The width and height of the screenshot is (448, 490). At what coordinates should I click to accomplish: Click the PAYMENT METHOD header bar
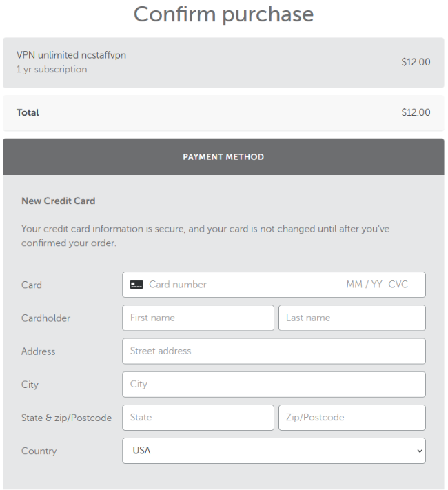tap(223, 157)
